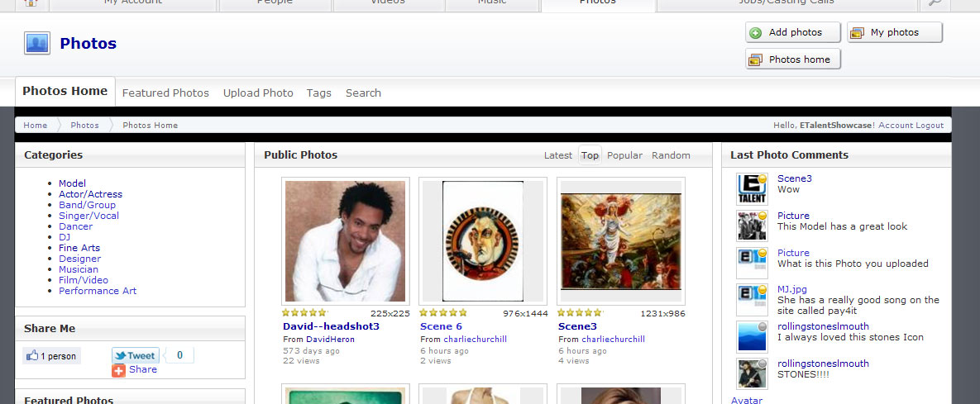Select the Tags tab
The image size is (980, 404).
(318, 93)
